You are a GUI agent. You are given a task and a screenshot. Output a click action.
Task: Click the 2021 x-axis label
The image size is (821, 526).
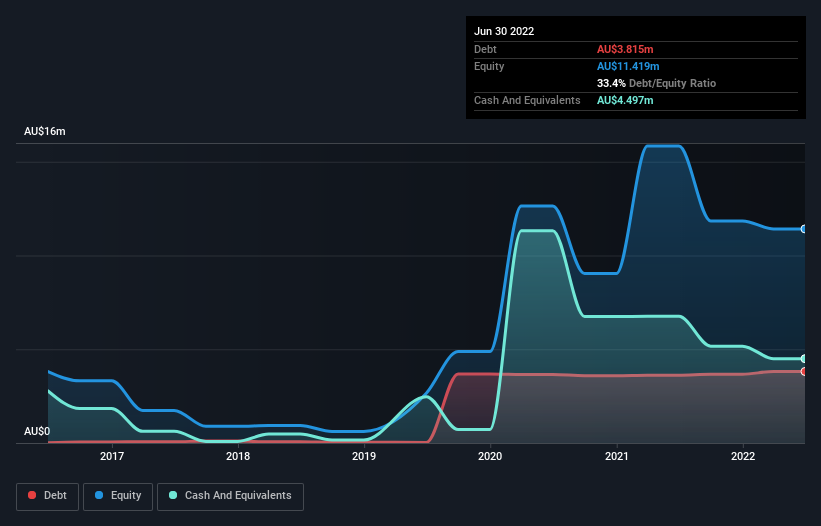tap(617, 456)
